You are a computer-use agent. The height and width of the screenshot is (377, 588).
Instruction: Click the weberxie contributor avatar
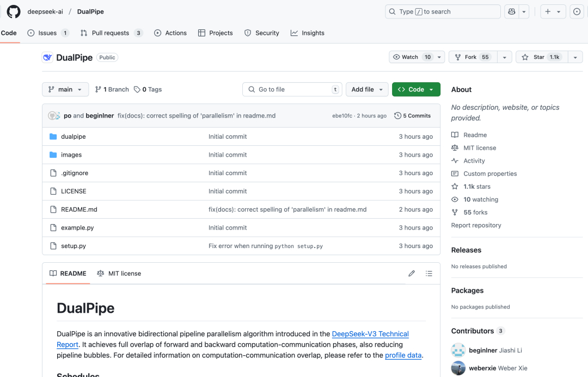click(458, 368)
